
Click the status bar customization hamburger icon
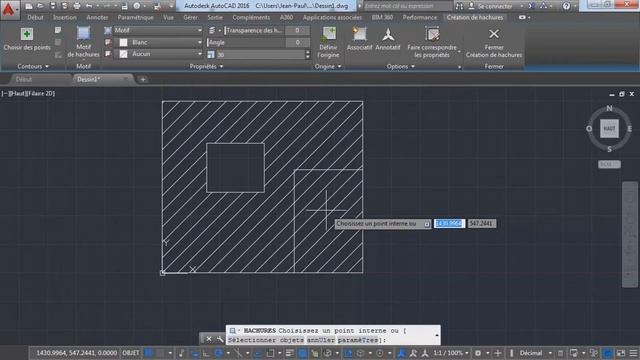(x=633, y=353)
